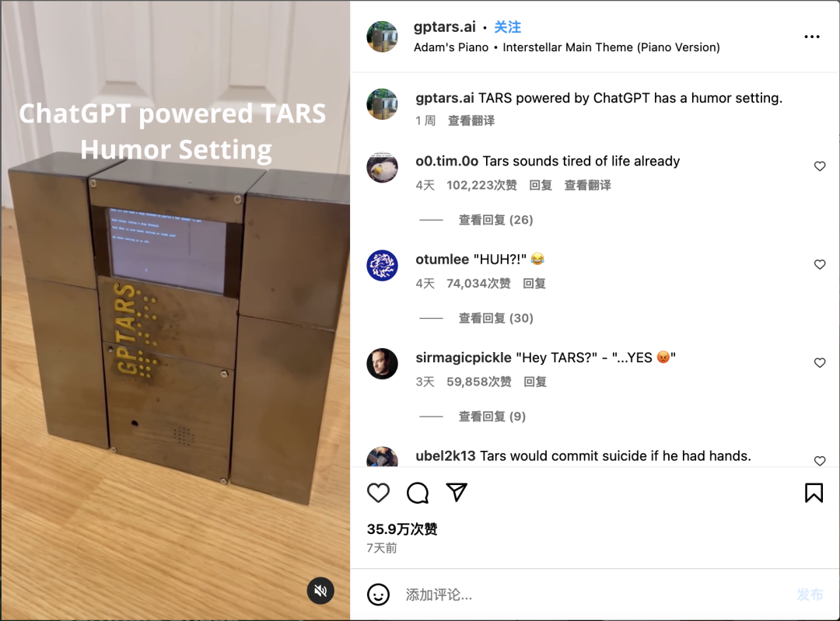Reply to o0.tim.0o's comment
The image size is (840, 621).
pos(541,185)
